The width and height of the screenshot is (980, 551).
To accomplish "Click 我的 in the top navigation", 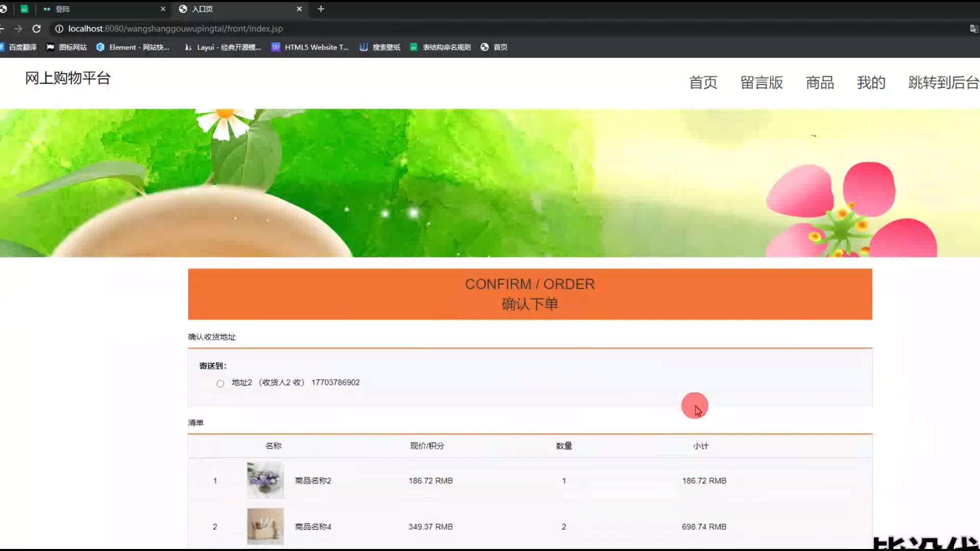I will point(871,82).
